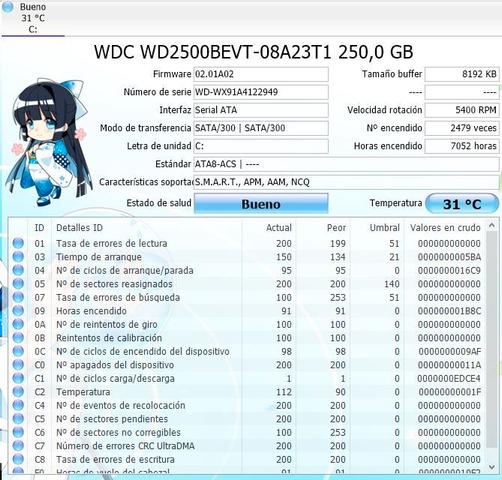Click status orb for C5 sectores pendientes
502x480 pixels.
(x=18, y=419)
